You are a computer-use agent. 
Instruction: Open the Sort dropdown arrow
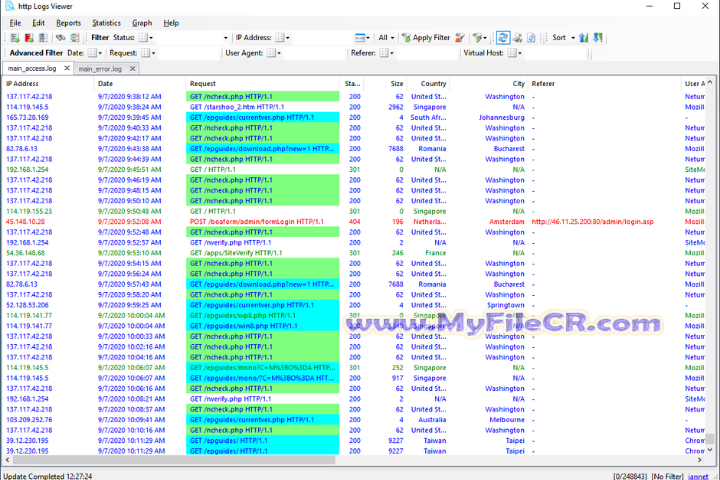(573, 38)
